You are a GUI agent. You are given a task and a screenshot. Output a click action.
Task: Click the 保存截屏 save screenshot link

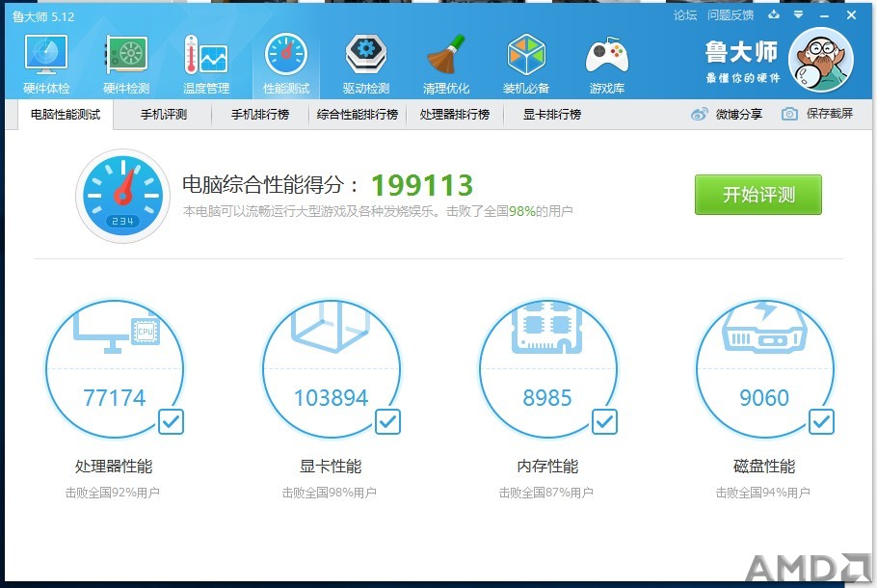pyautogui.click(x=830, y=114)
